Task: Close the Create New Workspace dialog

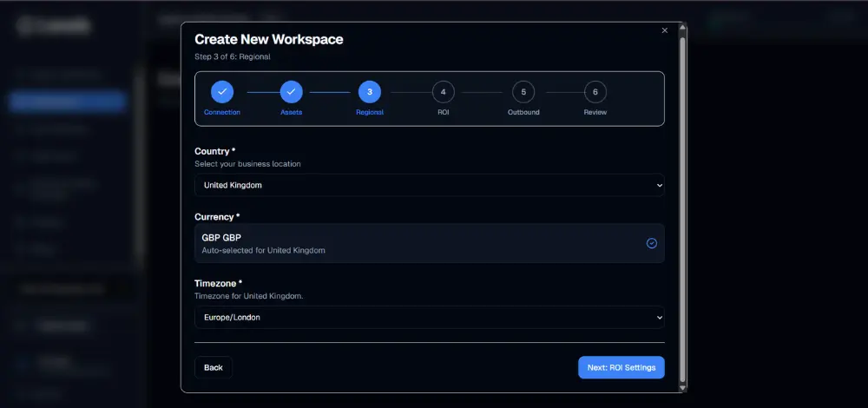Action: [664, 30]
